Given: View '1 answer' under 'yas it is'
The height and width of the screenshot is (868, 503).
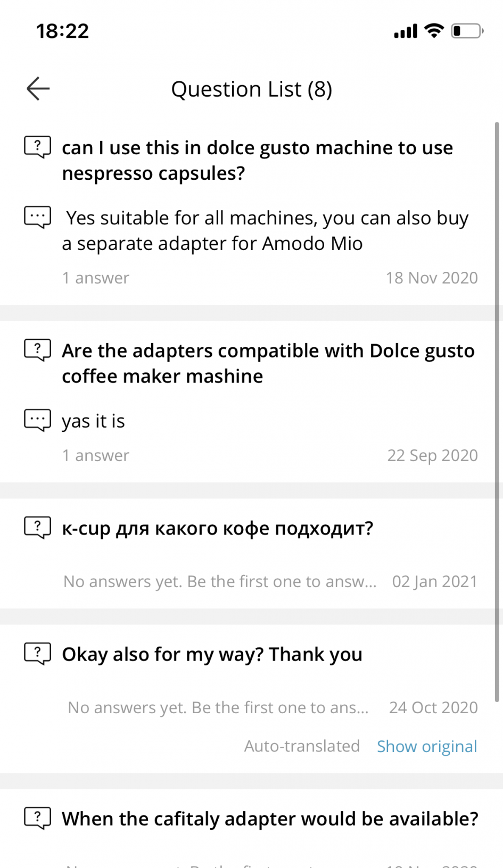Looking at the screenshot, I should 96,455.
